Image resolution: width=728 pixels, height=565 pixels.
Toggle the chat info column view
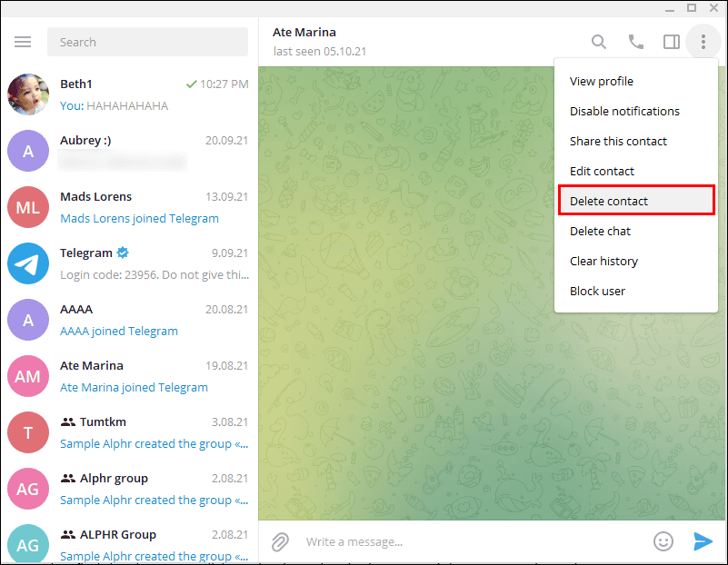click(x=671, y=41)
